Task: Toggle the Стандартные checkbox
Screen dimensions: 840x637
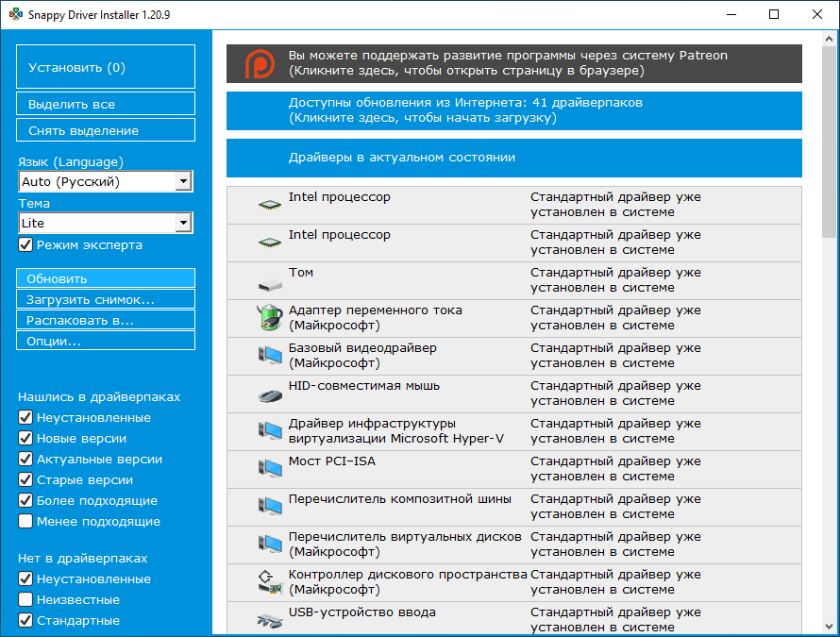Action: (25, 620)
